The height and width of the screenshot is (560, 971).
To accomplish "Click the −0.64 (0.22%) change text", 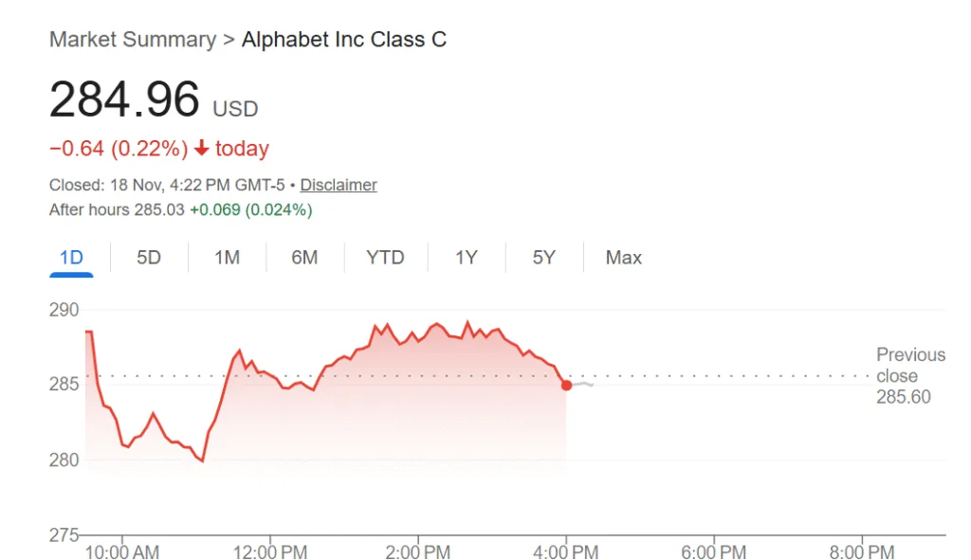I will coord(119,149).
